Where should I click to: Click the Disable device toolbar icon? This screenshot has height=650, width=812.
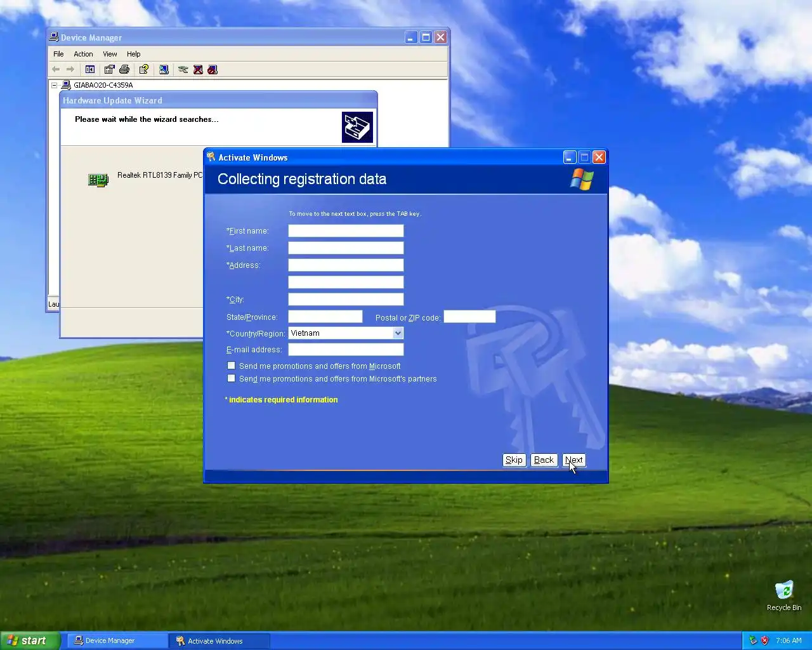[x=213, y=69]
